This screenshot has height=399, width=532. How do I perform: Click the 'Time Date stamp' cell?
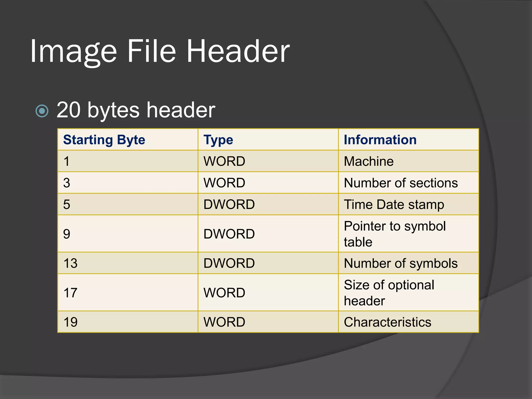(409, 204)
